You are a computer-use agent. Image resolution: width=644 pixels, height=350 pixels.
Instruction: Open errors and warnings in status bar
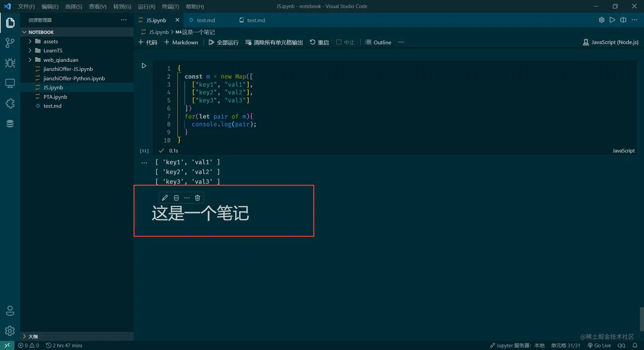point(29,345)
